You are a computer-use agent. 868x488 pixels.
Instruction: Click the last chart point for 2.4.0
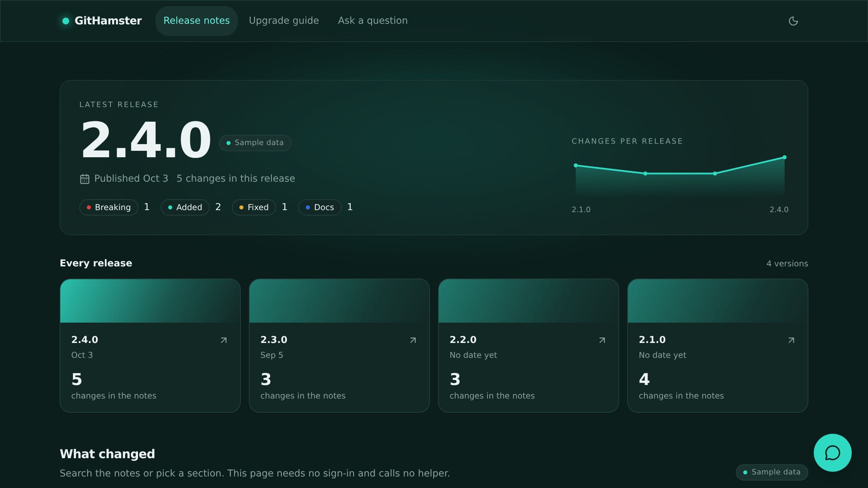pos(784,157)
